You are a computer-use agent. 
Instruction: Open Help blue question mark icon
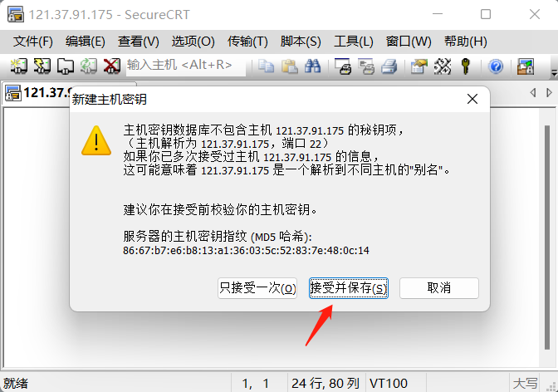(x=496, y=66)
